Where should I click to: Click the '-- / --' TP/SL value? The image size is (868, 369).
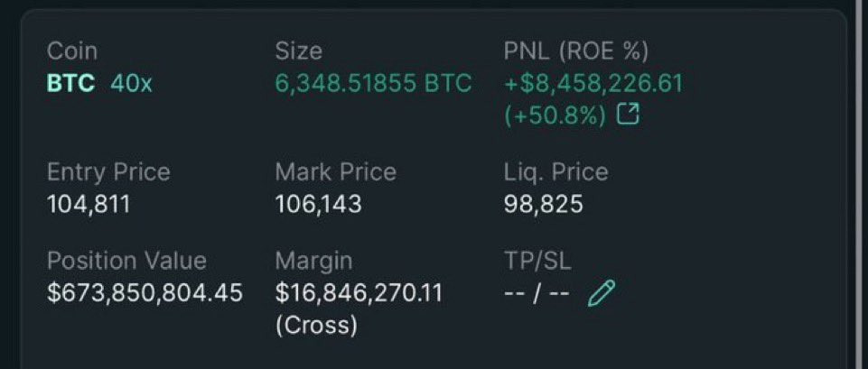[x=537, y=293]
